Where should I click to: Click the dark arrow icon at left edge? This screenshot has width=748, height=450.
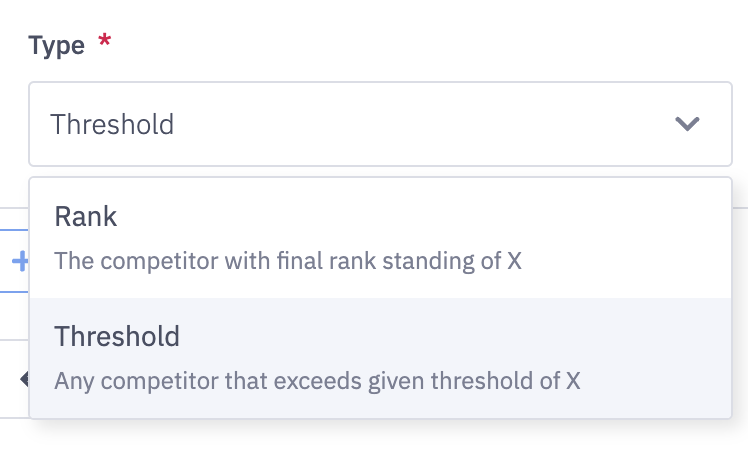(x=24, y=378)
